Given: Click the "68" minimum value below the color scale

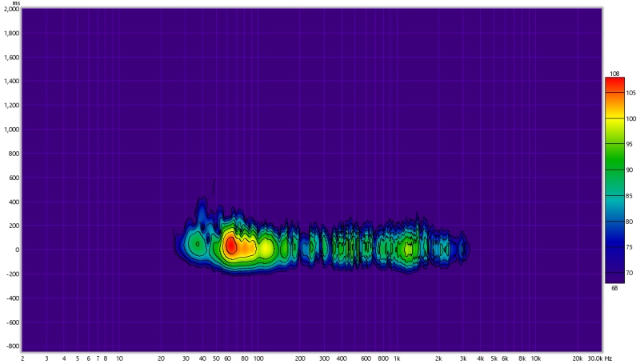Looking at the screenshot, I should pyautogui.click(x=614, y=288).
